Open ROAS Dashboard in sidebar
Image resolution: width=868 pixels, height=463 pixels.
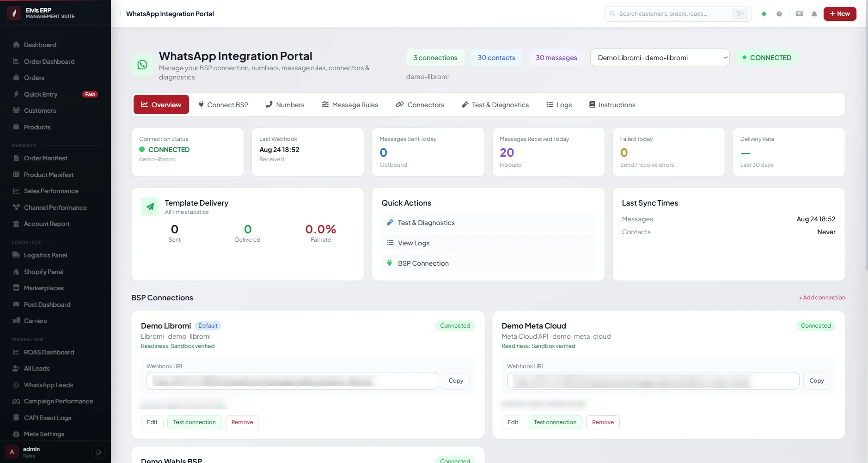(55, 352)
